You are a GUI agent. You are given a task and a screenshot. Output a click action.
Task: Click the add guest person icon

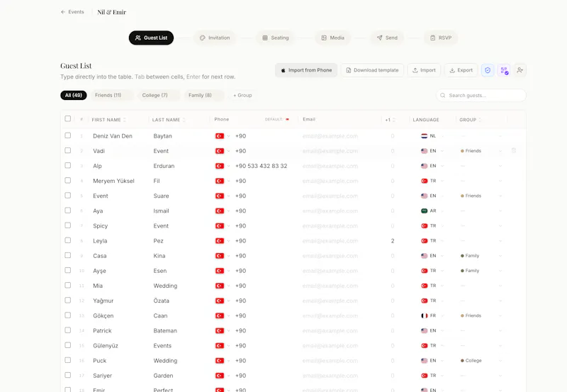click(520, 70)
